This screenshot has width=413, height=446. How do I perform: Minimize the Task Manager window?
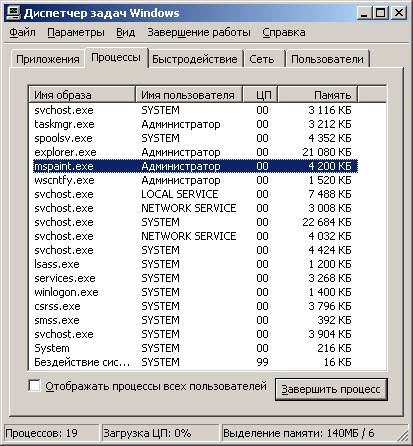pos(364,13)
